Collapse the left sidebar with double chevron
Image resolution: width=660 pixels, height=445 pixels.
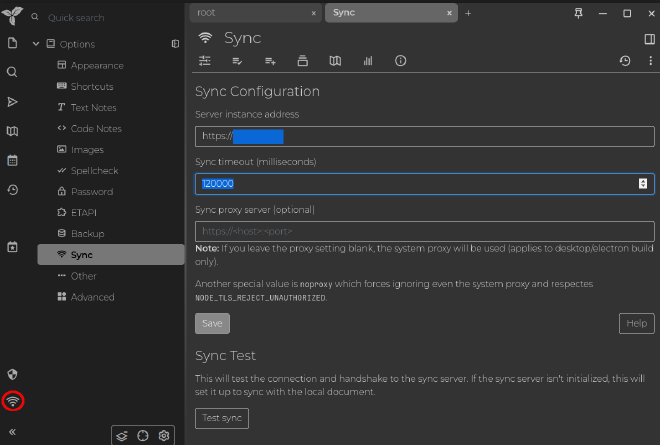[x=13, y=432]
